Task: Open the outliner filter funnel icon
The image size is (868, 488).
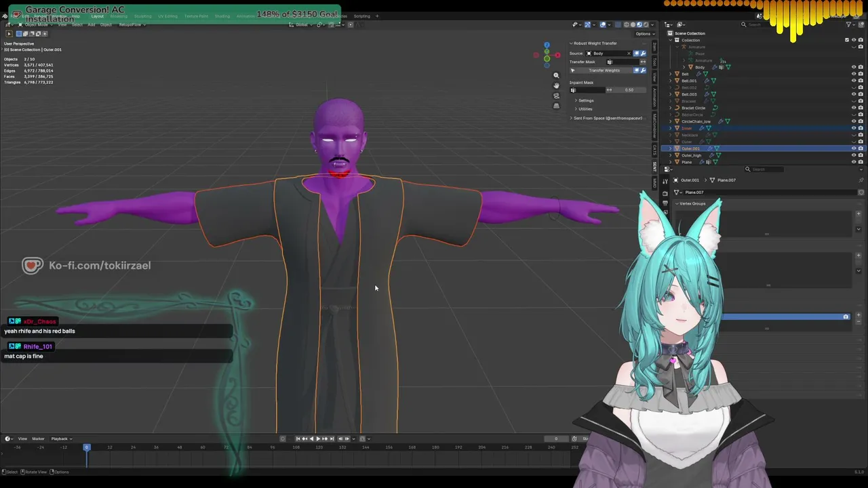Action: click(848, 24)
